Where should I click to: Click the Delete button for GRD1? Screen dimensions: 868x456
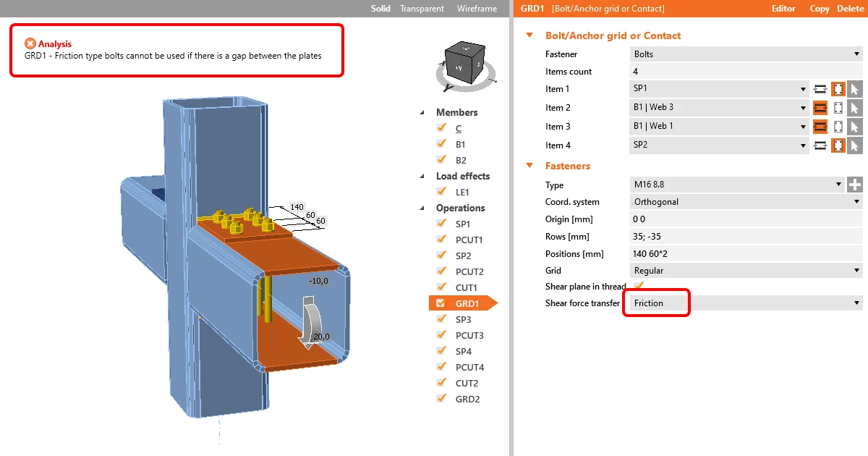point(850,9)
